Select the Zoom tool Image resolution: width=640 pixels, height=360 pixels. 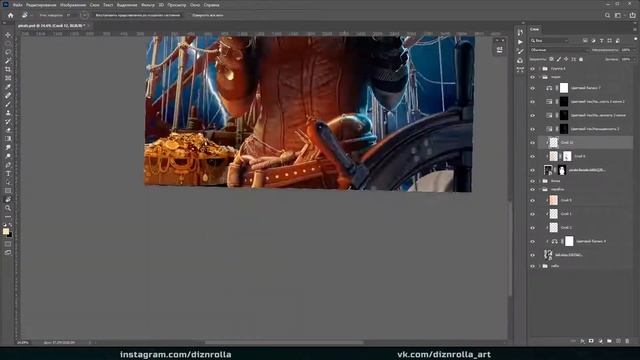(8, 208)
